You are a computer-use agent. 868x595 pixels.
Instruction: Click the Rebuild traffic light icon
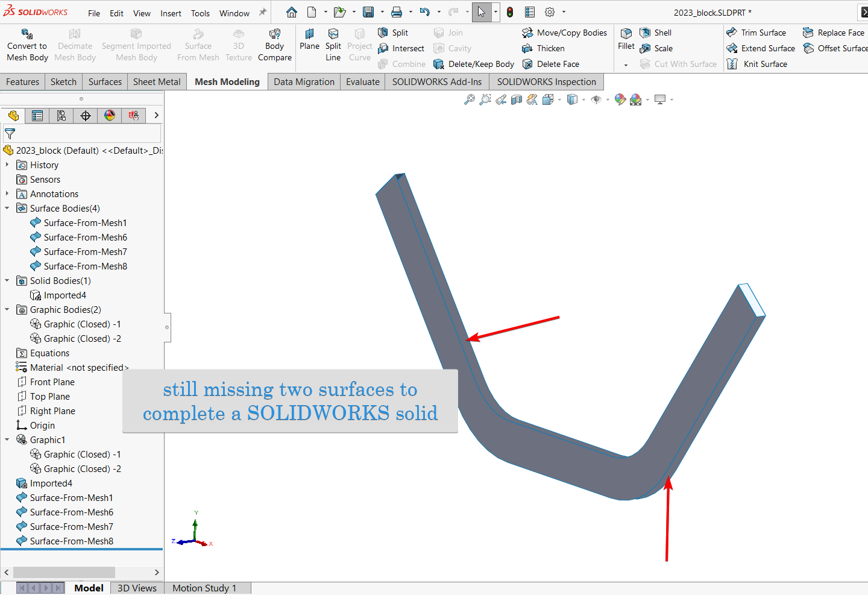tap(510, 12)
